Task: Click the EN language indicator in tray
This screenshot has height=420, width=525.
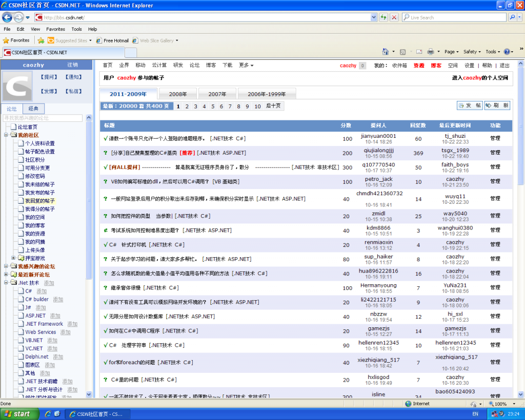Action: click(x=475, y=414)
